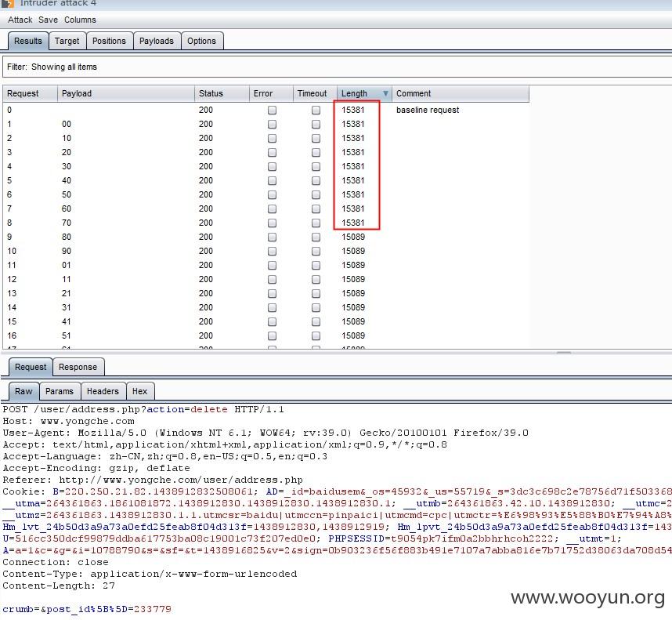Toggle Error checkbox for payload 70 row
The width and height of the screenshot is (672, 620).
[272, 223]
